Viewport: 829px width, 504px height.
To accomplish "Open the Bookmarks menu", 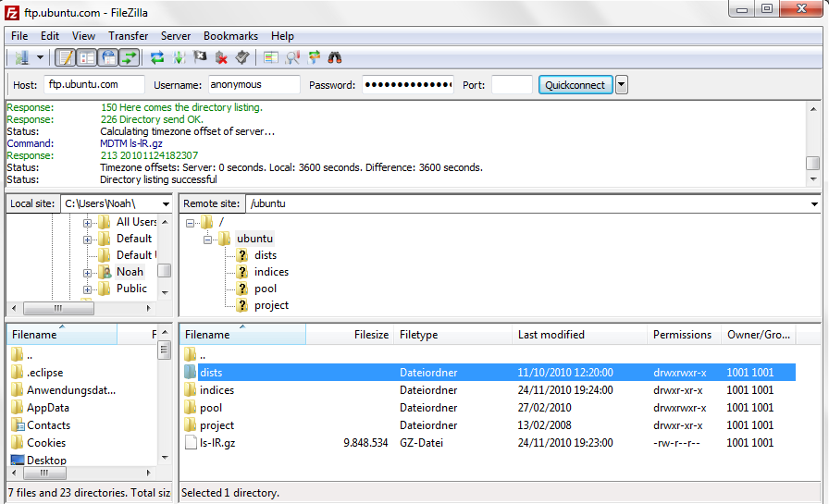I will pos(230,36).
